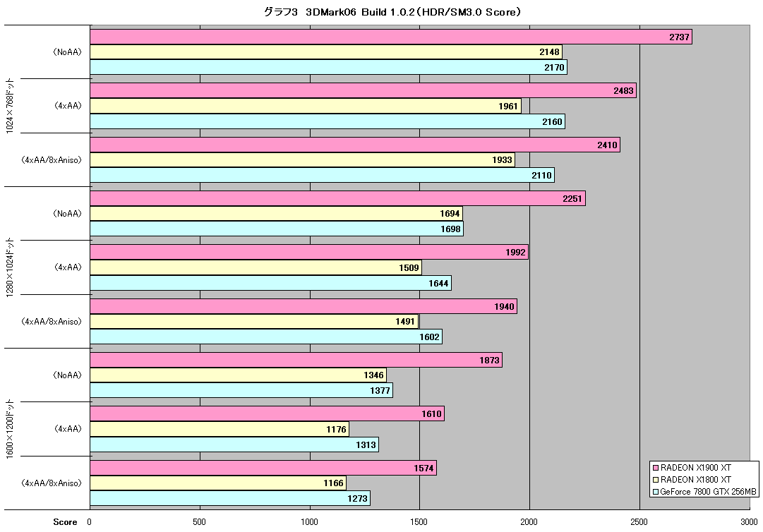Viewport: 763px width, 532px height.
Task: Select the GeForce 7800 GTX 256MB legend text
Action: pos(709,492)
